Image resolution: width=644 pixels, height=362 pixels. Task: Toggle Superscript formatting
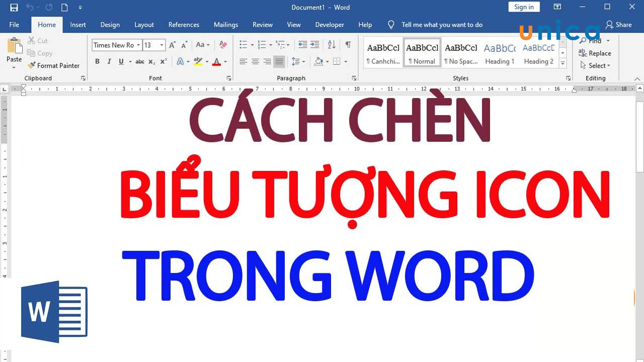click(164, 62)
